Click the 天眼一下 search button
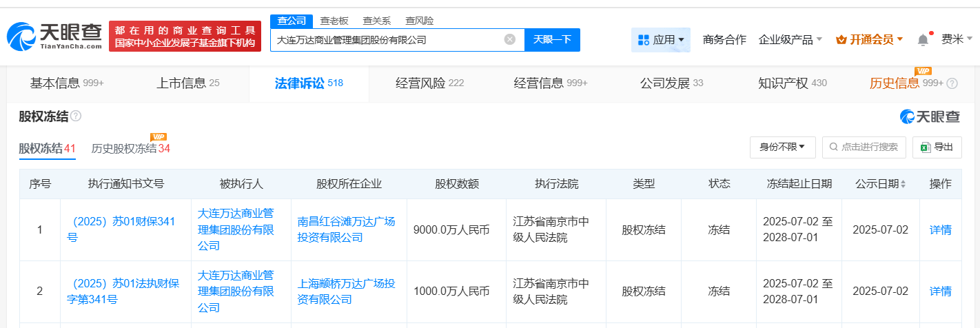The height and width of the screenshot is (328, 980). [x=552, y=39]
